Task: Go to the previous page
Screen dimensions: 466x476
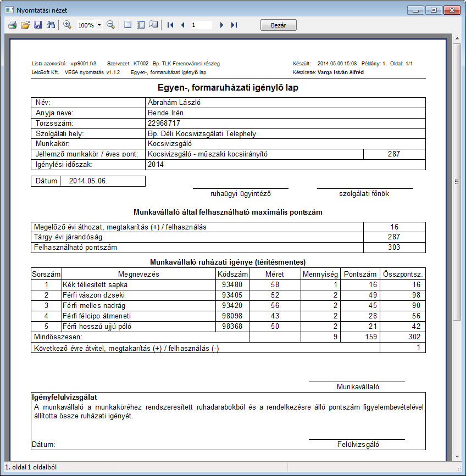Action: click(182, 25)
